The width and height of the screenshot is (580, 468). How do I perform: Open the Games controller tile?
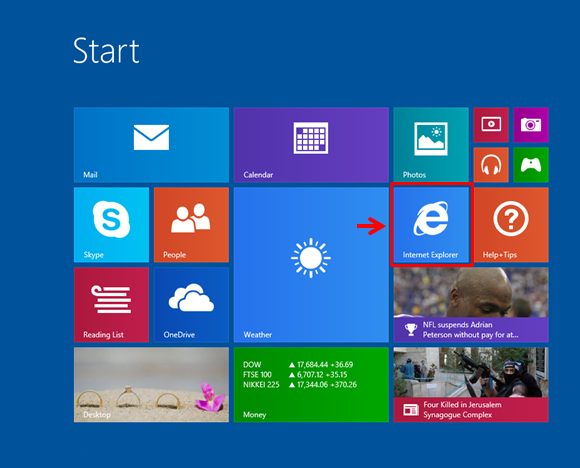pyautogui.click(x=531, y=165)
